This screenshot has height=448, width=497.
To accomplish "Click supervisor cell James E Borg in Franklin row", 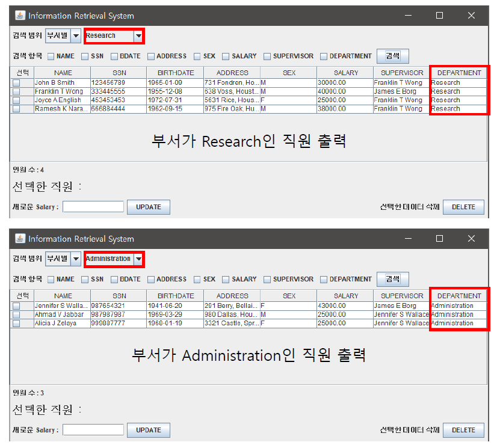I will point(401,91).
